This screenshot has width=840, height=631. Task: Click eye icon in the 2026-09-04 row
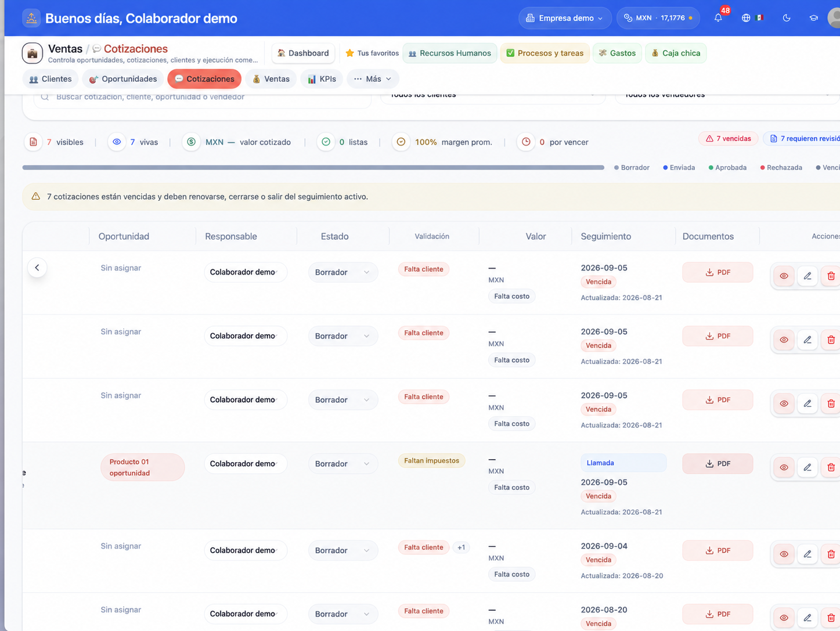(x=784, y=554)
